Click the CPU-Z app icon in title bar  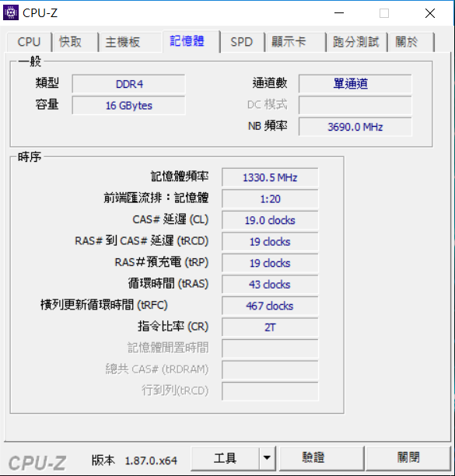[x=11, y=12]
